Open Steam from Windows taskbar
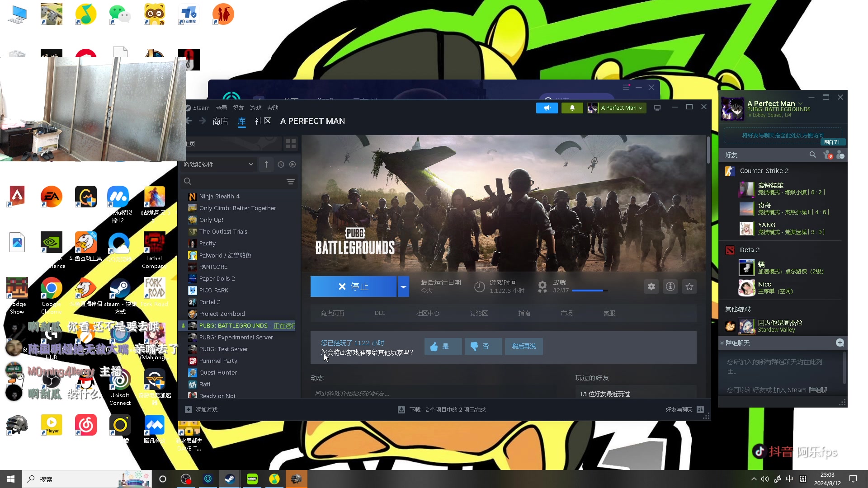 click(x=230, y=479)
